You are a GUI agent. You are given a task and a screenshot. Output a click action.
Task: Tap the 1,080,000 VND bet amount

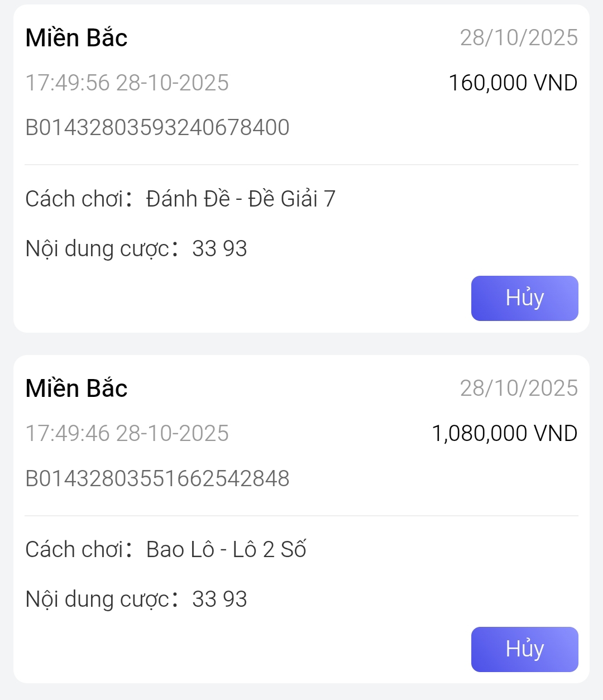click(x=504, y=433)
